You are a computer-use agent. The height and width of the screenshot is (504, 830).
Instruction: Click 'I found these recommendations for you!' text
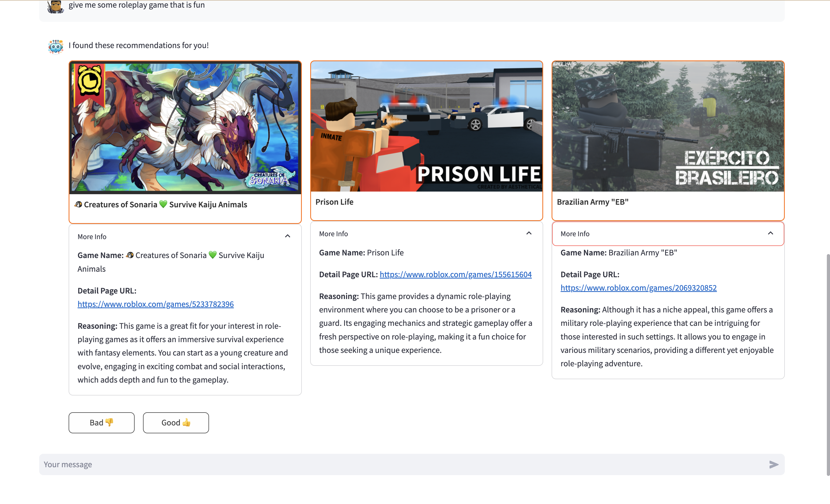coord(139,45)
